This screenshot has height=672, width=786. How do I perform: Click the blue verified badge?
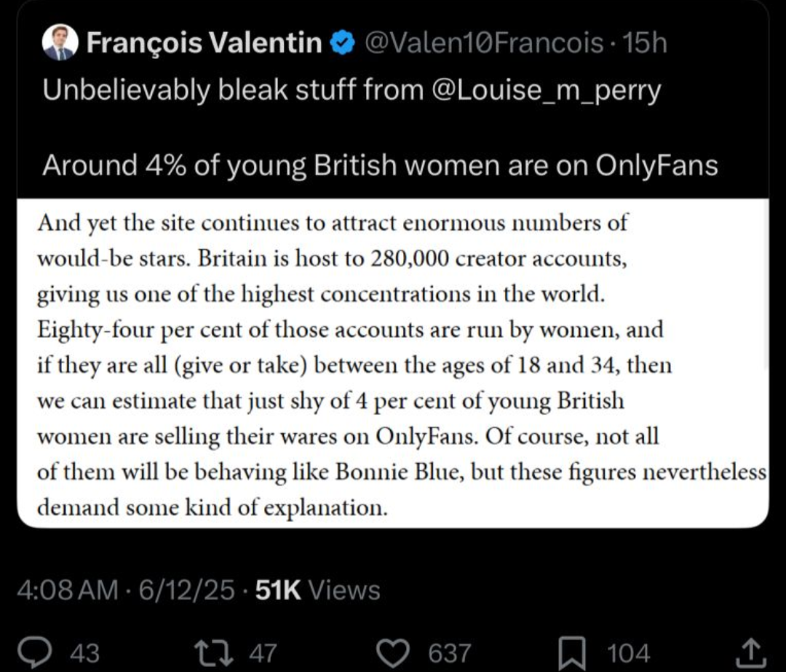pos(342,43)
